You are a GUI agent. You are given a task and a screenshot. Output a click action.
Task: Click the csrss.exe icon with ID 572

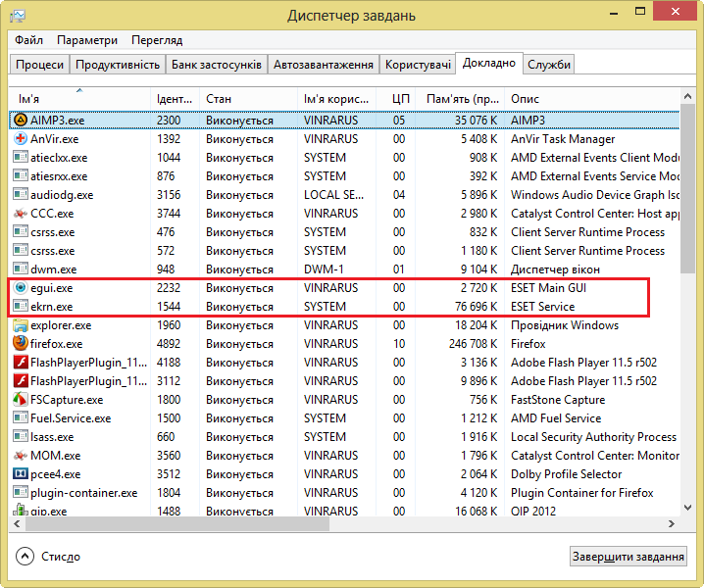pos(21,251)
